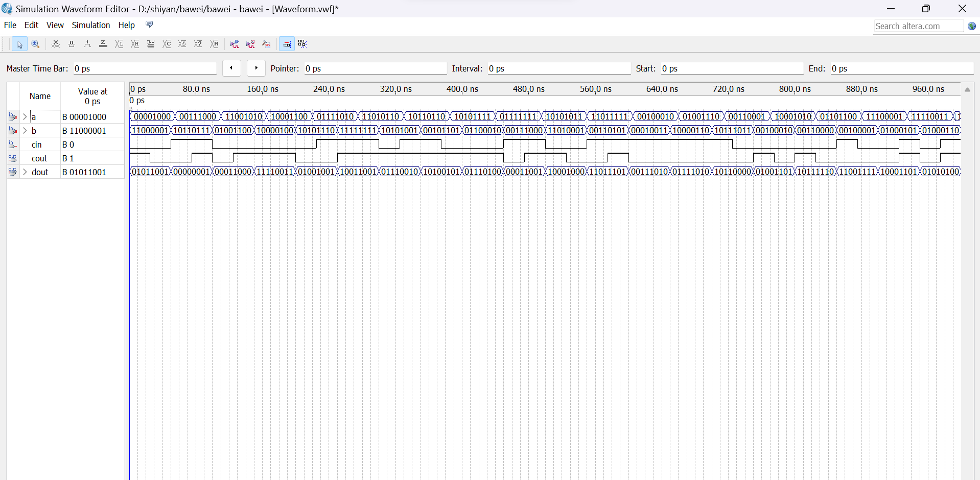Select the Selection pointer tool
Image resolution: width=980 pixels, height=480 pixels.
coord(19,44)
